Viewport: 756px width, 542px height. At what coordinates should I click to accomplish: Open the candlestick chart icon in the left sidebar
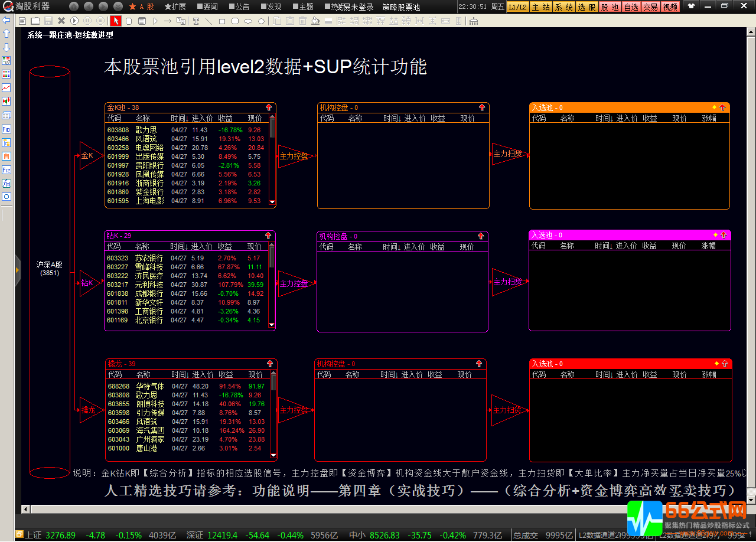click(6, 101)
